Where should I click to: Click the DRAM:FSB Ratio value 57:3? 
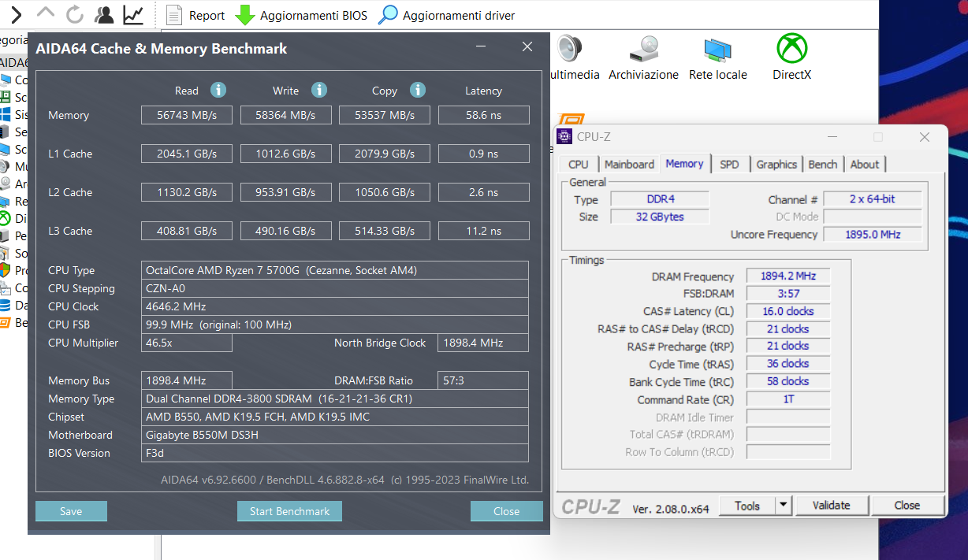[483, 380]
